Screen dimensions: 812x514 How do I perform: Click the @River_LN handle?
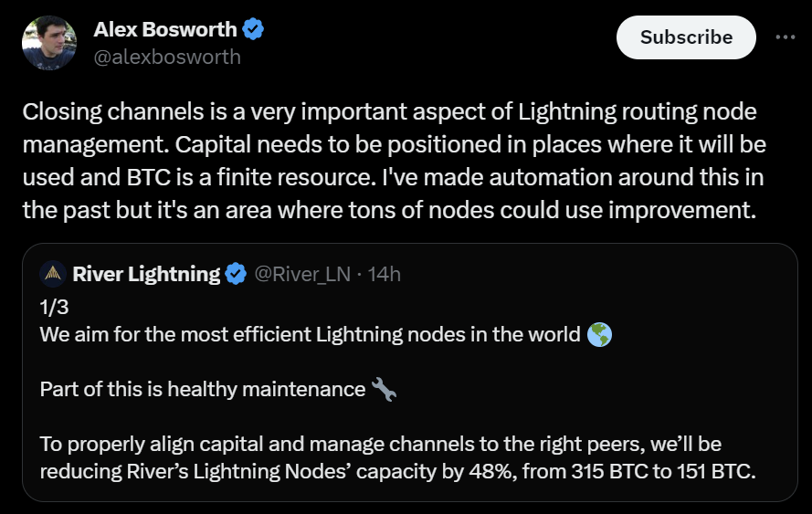click(x=301, y=273)
